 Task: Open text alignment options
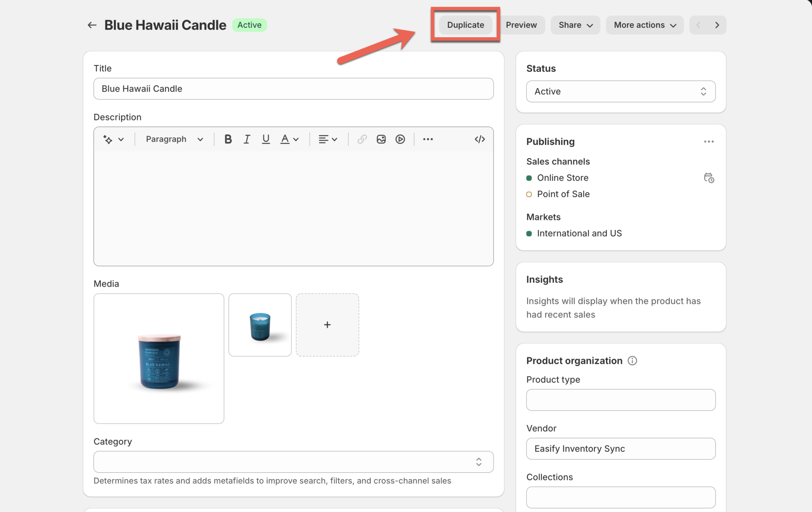328,139
